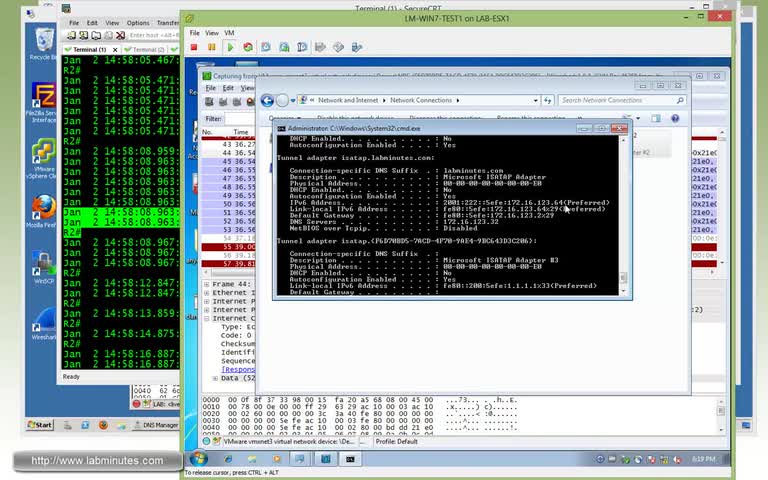Click the red Power Off button in VM console toolbar
The image size is (768, 480).
pyautogui.click(x=194, y=48)
